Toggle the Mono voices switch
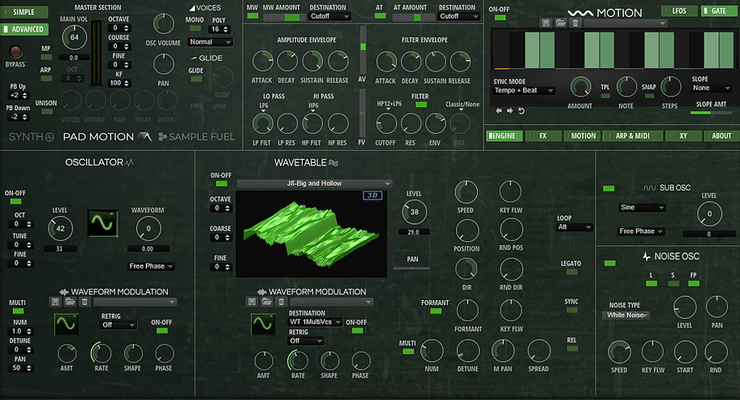Screen dimensions: 740x400 (194, 30)
